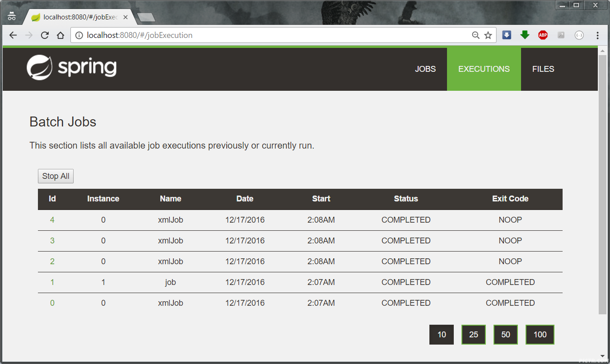
Task: Click the Name column header
Action: [x=171, y=199]
